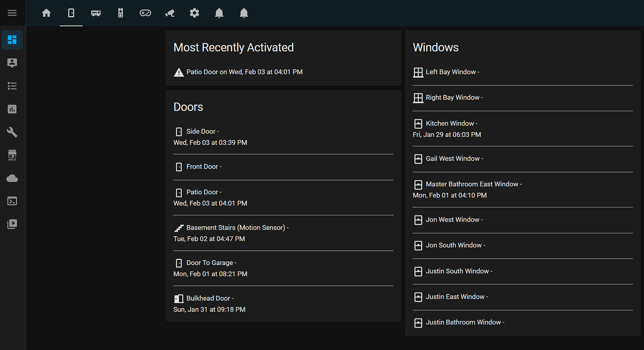Open the Terminal sidebar icon
The height and width of the screenshot is (350, 644).
pos(12,201)
